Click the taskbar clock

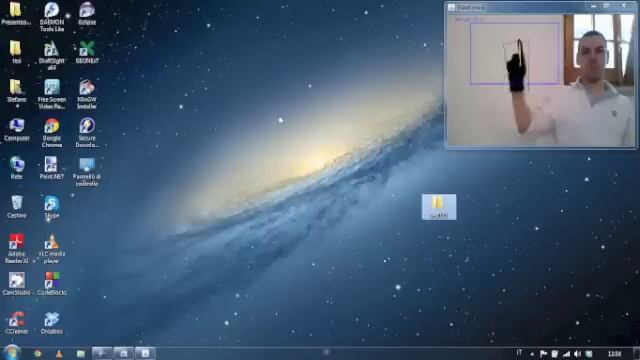coord(614,354)
